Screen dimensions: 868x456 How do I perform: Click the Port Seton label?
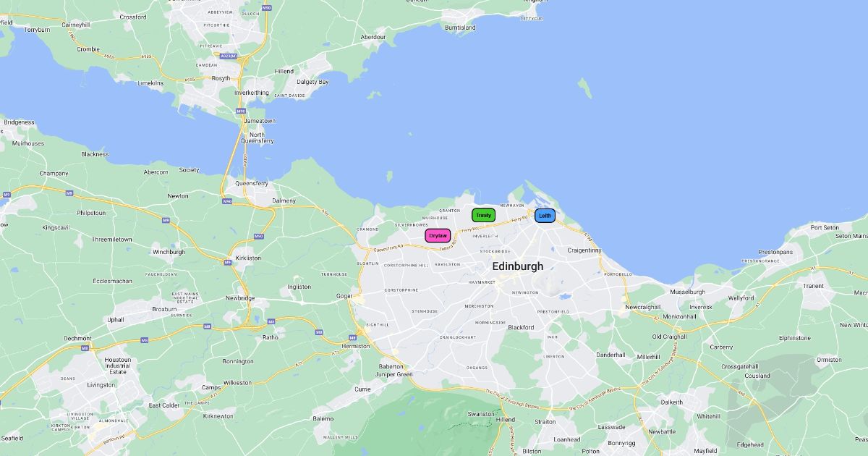coord(825,227)
